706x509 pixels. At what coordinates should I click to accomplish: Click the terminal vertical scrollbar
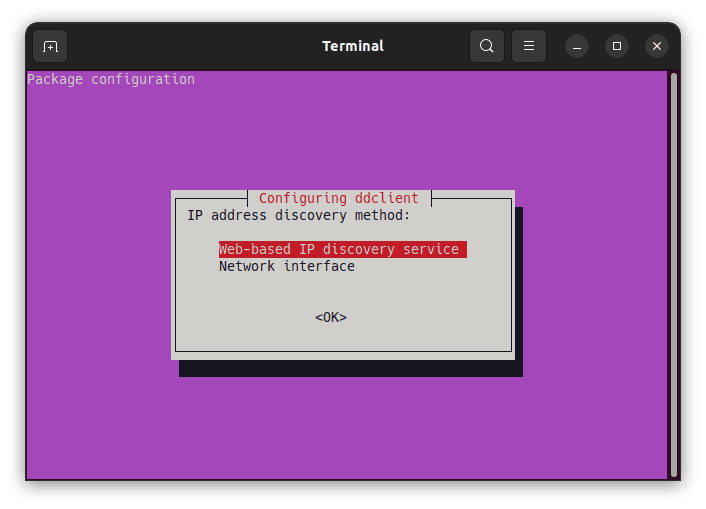pyautogui.click(x=674, y=274)
